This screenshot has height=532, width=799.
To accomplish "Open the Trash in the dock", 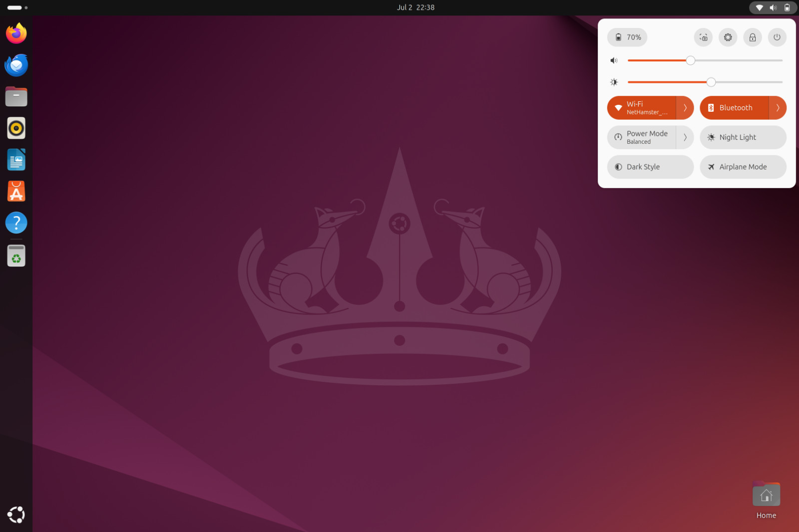I will coord(16,256).
